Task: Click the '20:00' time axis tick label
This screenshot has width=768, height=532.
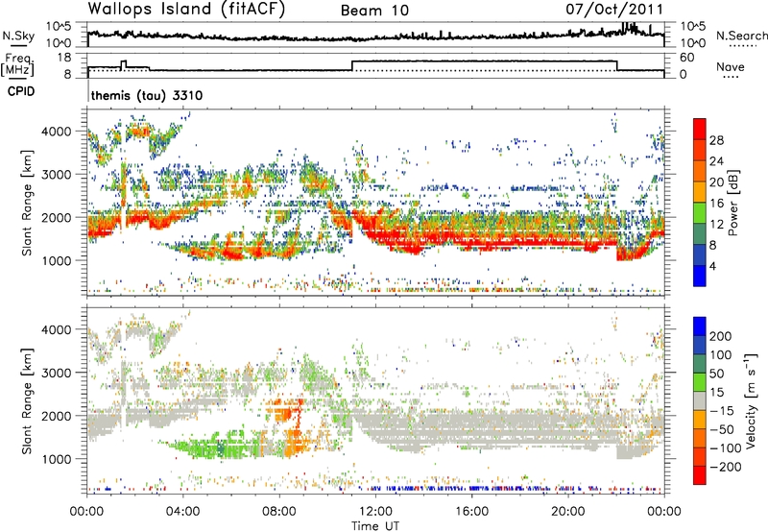Action: 567,512
